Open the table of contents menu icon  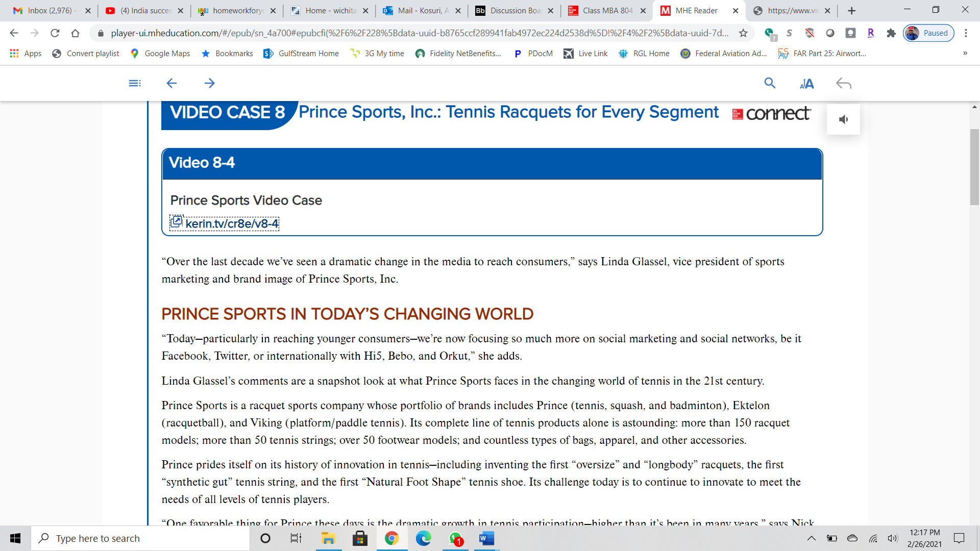coord(134,83)
